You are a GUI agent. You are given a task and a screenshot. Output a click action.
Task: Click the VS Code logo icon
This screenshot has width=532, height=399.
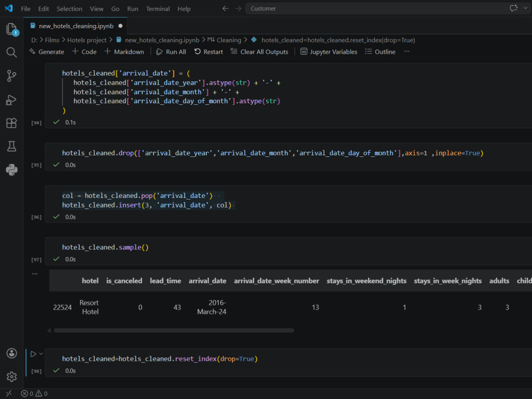9,8
